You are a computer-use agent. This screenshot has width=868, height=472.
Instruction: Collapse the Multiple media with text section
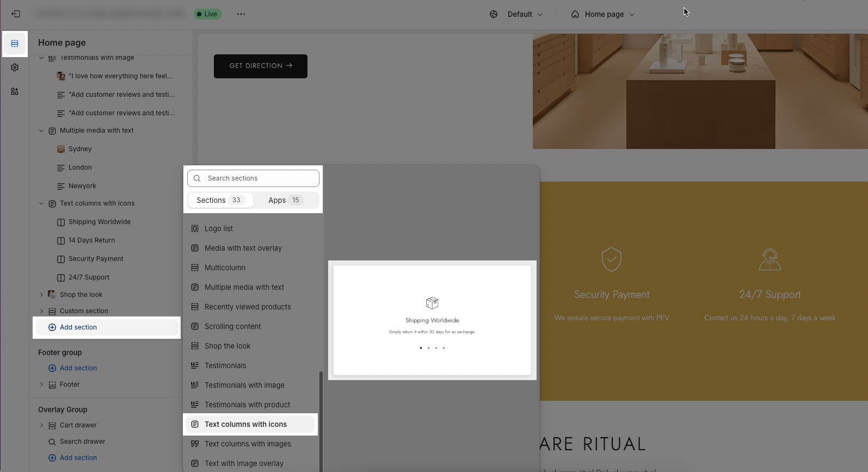click(x=41, y=131)
